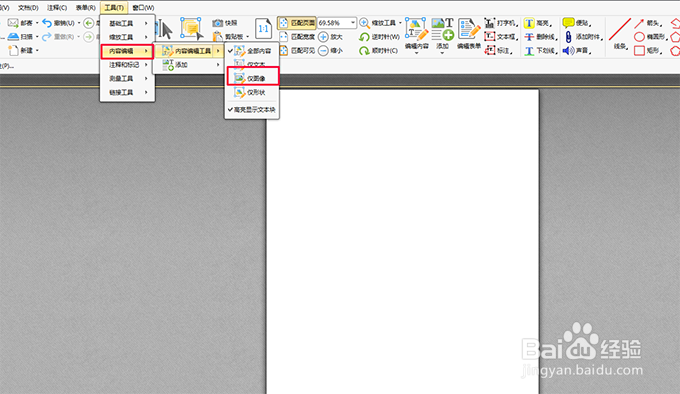This screenshot has height=394, width=680.
Task: Click the Edit Content (编辑内容) large icon
Action: coord(416,29)
